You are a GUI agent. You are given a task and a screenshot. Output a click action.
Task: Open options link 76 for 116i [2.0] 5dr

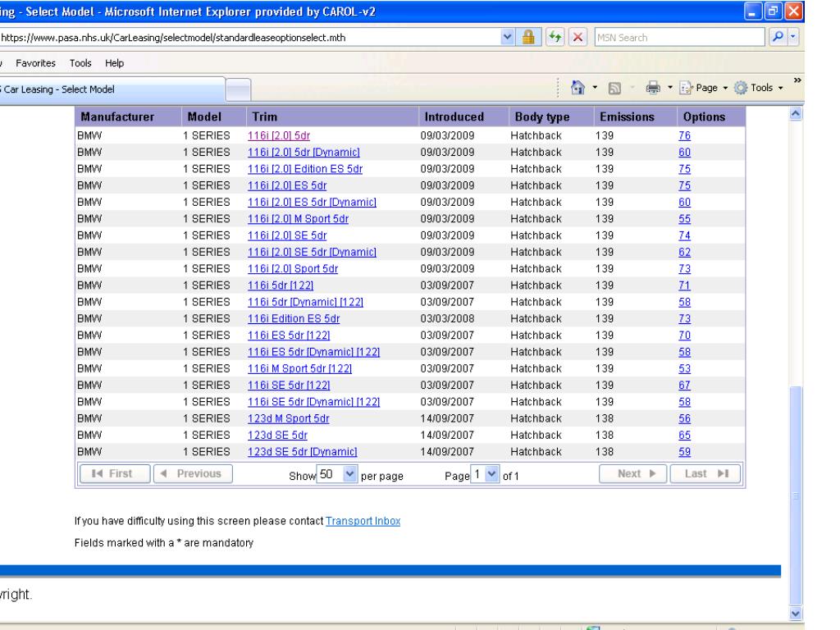coord(685,135)
